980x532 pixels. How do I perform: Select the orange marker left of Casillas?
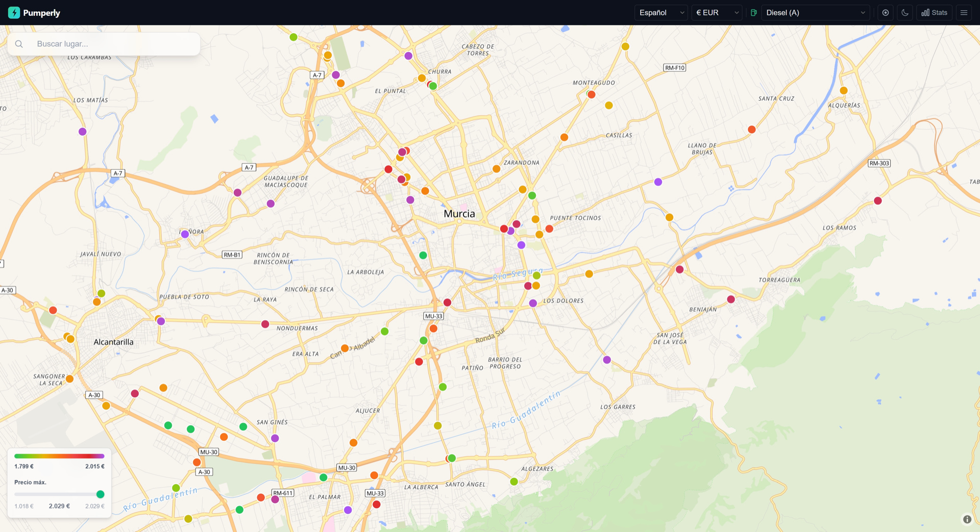click(564, 137)
